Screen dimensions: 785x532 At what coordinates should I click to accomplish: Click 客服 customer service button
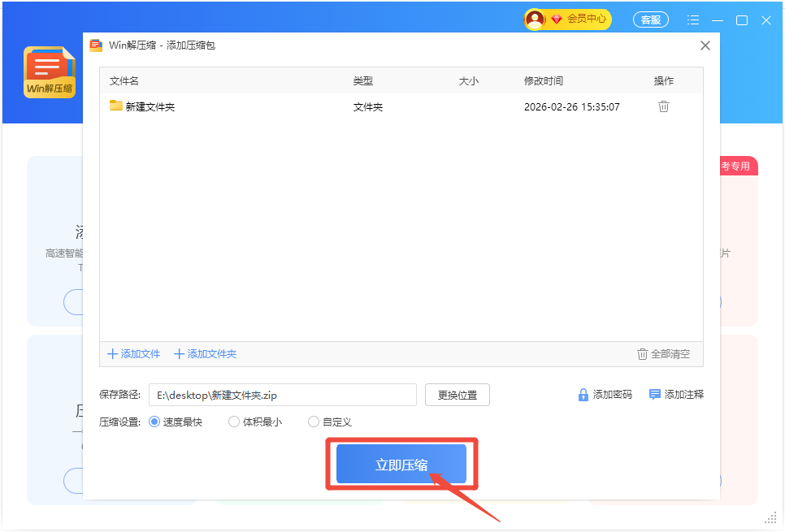click(x=650, y=20)
